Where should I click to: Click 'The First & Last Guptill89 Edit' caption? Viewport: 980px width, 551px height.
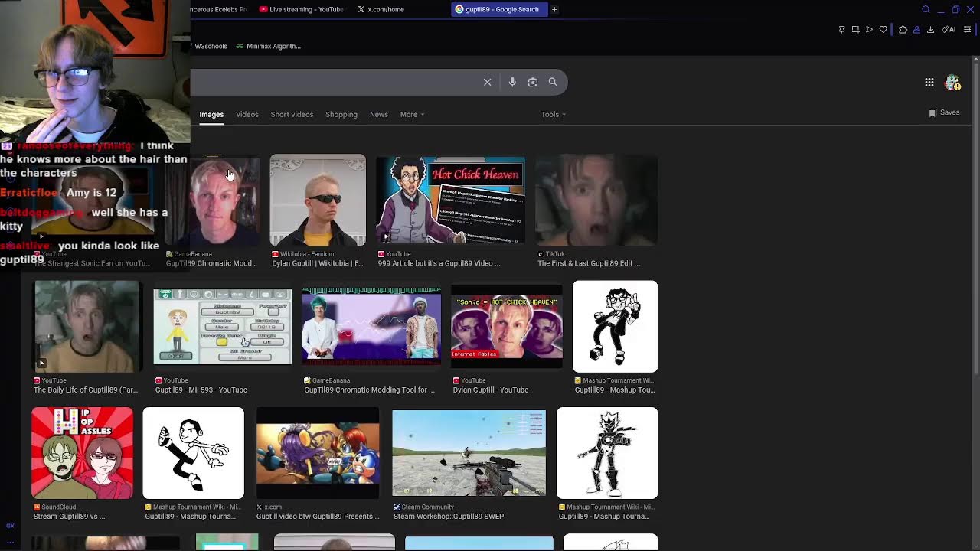pos(589,263)
